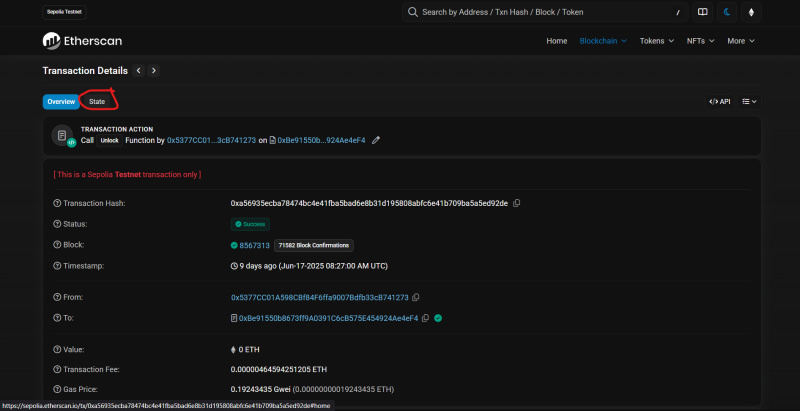Click the transaction action document icon
The height and width of the screenshot is (411, 800).
62,136
